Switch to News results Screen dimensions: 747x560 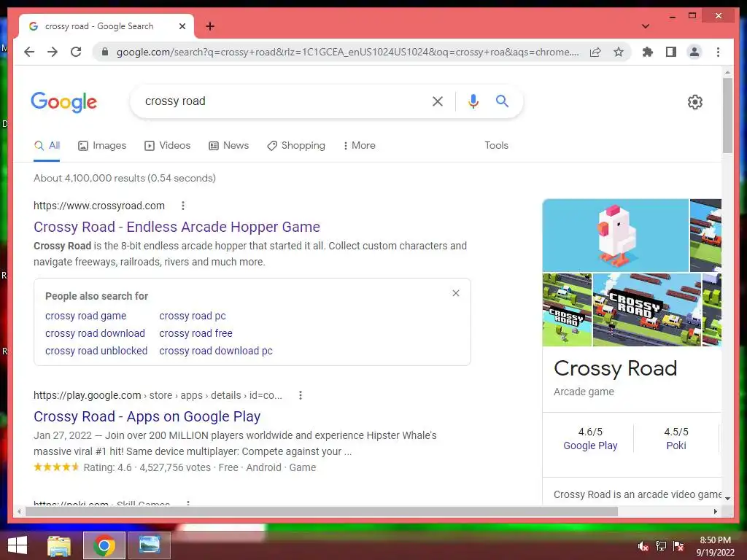pyautogui.click(x=228, y=146)
